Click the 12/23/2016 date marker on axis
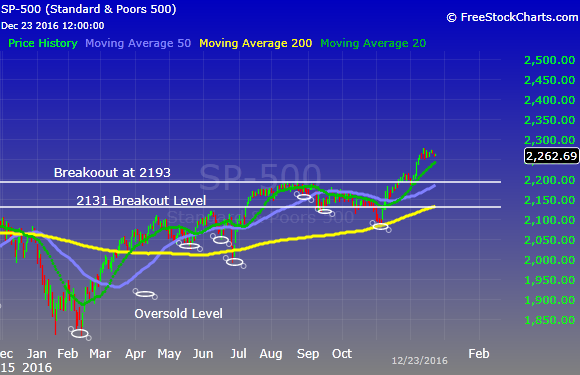Image resolution: width=580 pixels, height=375 pixels. (419, 361)
